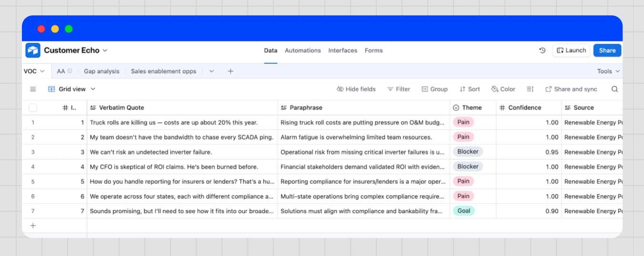Expand the hidden tables chevron
644x256 pixels.
tap(211, 71)
